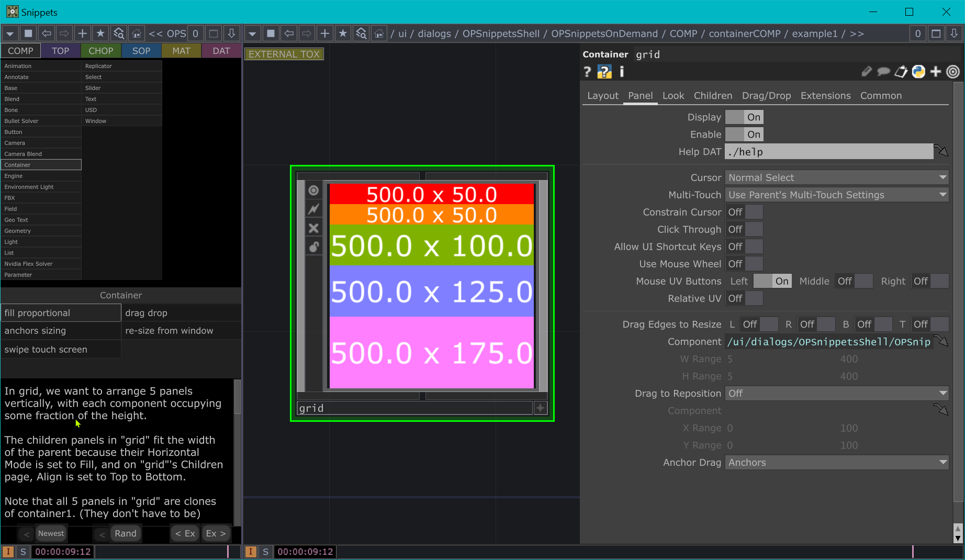Toggle the viewer active circle on grid node
Image resolution: width=965 pixels, height=560 pixels.
(313, 191)
